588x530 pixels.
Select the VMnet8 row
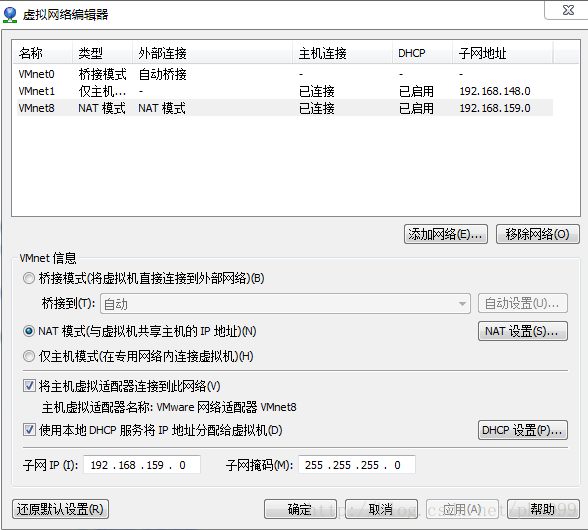coord(285,108)
